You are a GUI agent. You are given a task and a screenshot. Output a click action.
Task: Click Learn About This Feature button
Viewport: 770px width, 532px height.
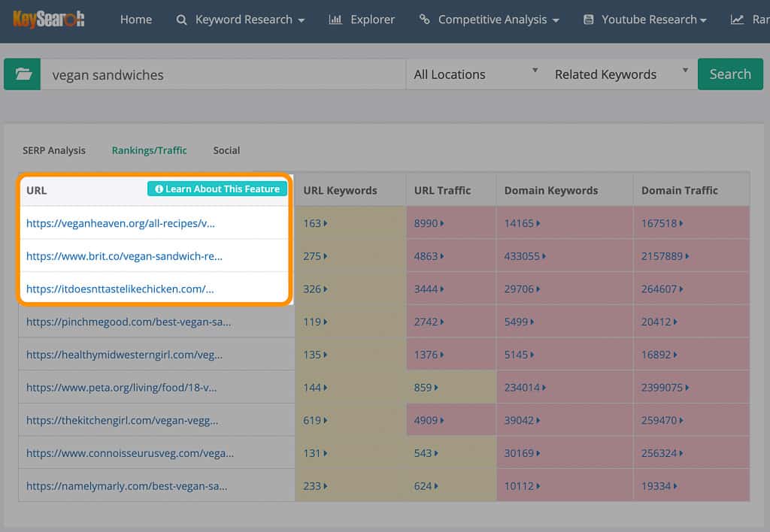click(217, 189)
